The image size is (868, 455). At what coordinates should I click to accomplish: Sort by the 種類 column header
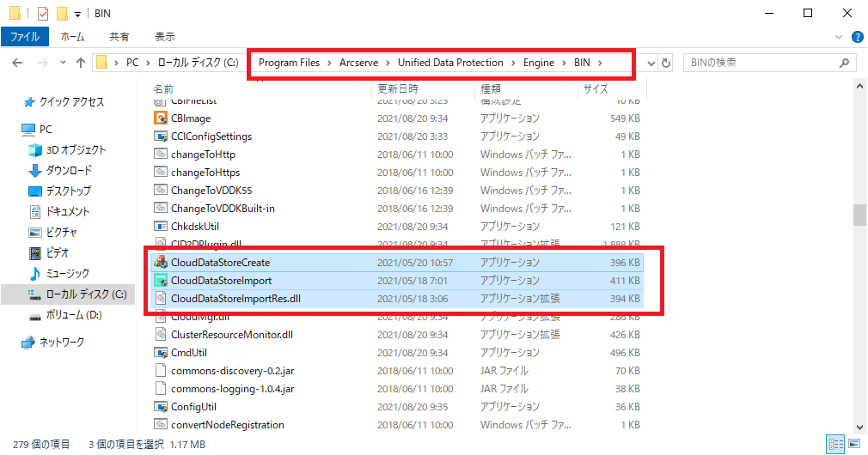pyautogui.click(x=491, y=88)
